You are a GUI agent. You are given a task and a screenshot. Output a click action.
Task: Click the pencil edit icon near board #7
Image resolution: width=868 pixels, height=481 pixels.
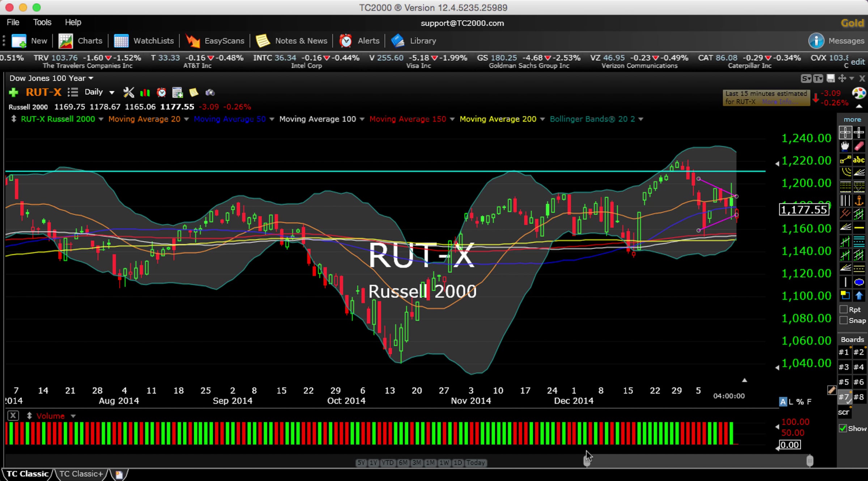click(x=831, y=390)
